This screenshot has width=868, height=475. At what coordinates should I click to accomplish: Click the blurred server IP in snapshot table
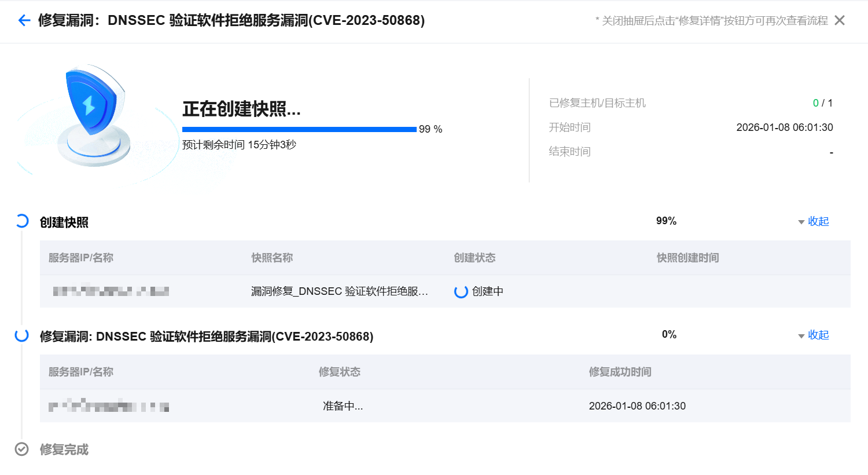pos(111,291)
